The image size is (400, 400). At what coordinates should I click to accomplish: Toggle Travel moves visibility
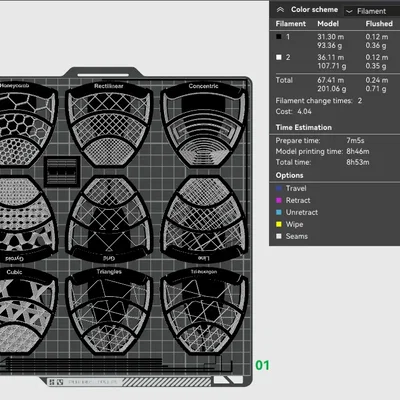click(x=279, y=188)
